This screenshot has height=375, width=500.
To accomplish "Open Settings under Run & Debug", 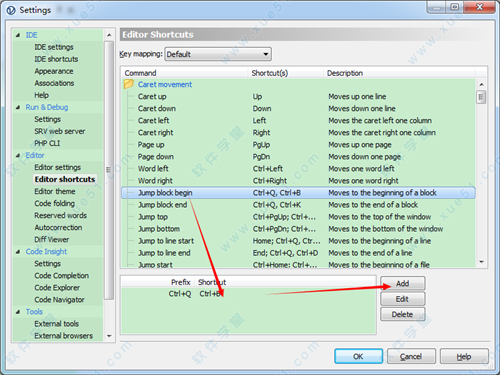I will 47,119.
